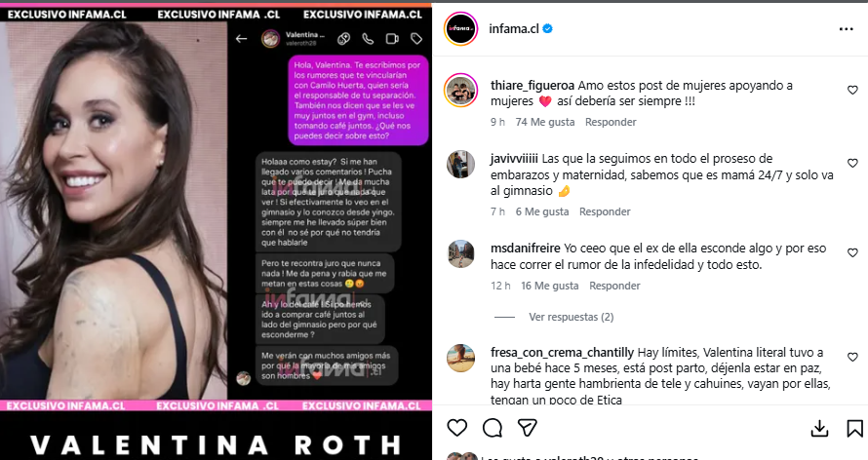Screen dimensions: 868x460
Task: Reply to msdanifreire's comment
Action: tap(614, 286)
